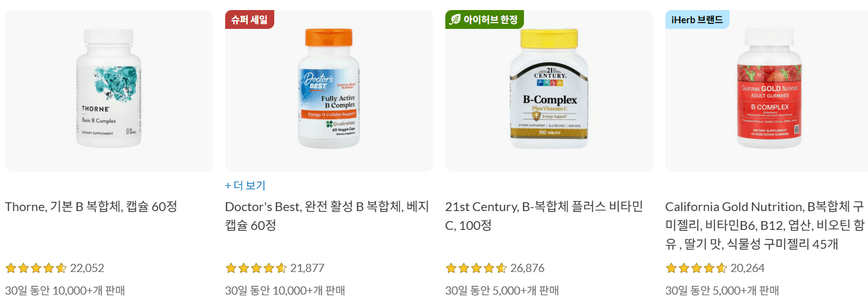Click the California Gold Nutrition star rating
Screen dimensions: 868x299
click(696, 268)
